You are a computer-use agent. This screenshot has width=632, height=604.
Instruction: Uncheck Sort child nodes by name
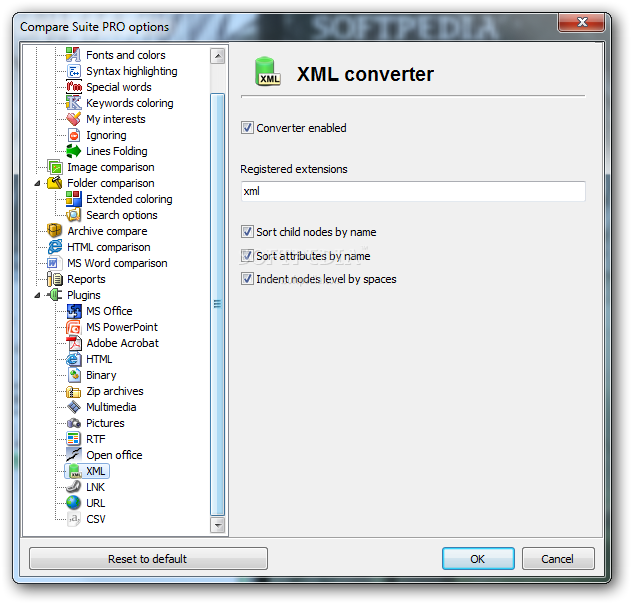click(x=247, y=232)
